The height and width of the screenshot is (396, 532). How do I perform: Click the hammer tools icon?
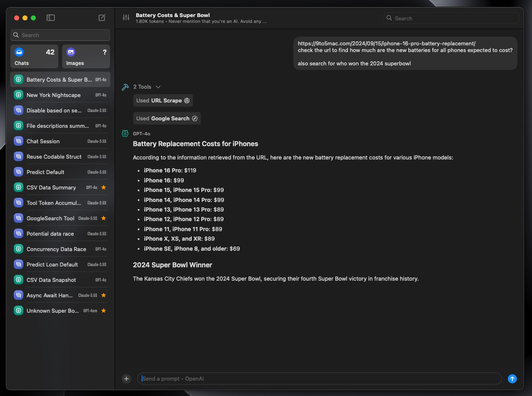tap(125, 87)
